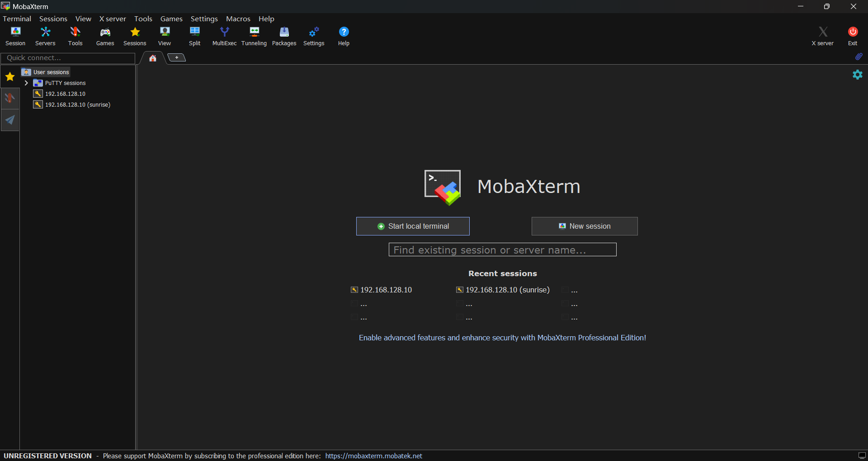Open the teal gear settings icon
Image resolution: width=868 pixels, height=461 pixels.
(x=857, y=75)
